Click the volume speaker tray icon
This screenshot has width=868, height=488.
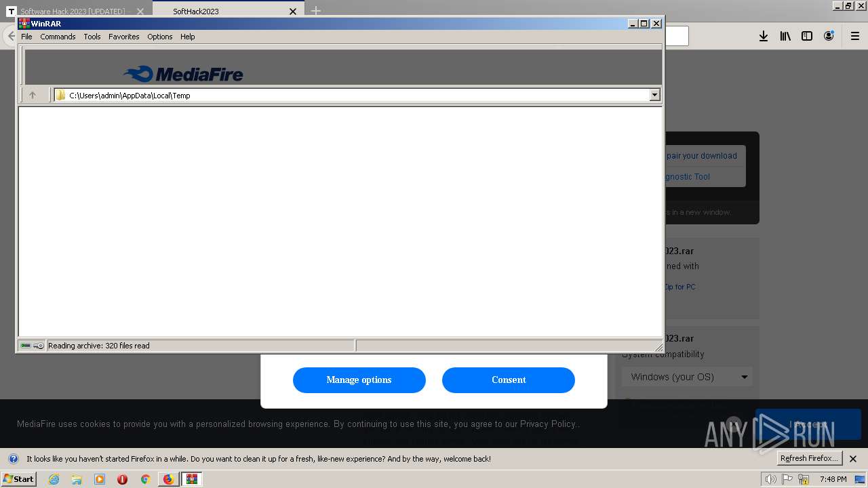coord(770,479)
